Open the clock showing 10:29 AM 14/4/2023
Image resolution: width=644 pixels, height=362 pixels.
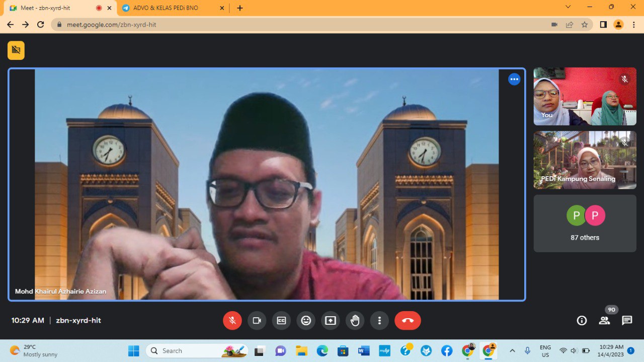pyautogui.click(x=611, y=351)
